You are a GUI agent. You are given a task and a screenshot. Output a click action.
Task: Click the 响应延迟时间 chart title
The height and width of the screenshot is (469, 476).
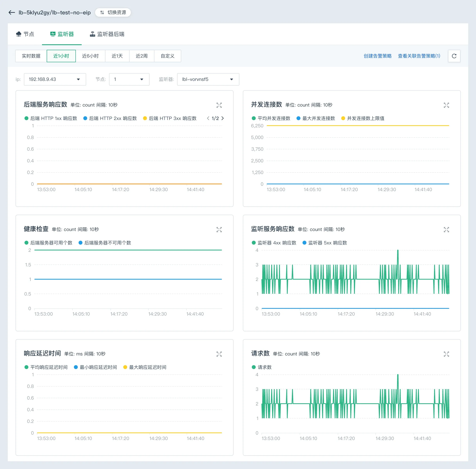(x=42, y=353)
